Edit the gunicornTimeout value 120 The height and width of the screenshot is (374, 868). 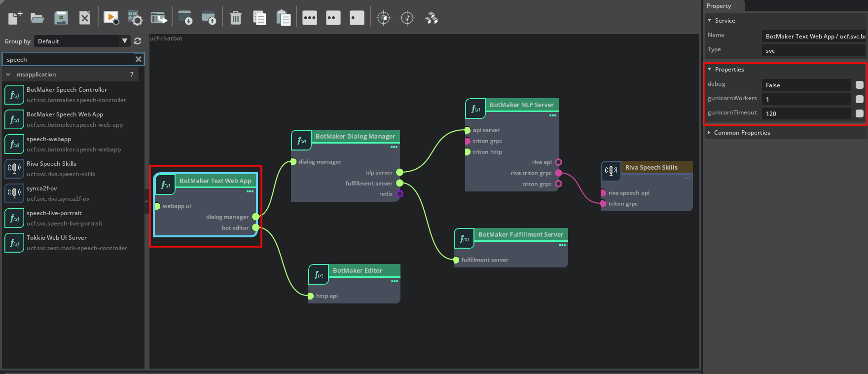(x=806, y=113)
